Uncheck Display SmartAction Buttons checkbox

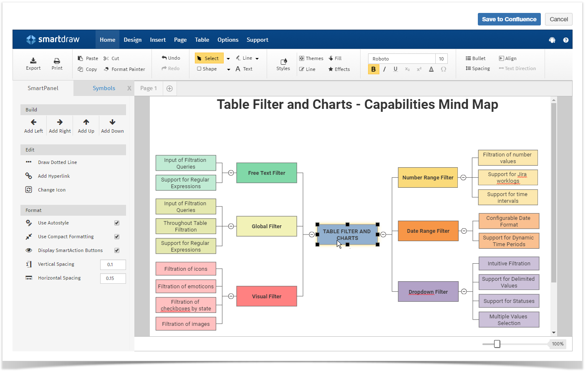tap(117, 250)
